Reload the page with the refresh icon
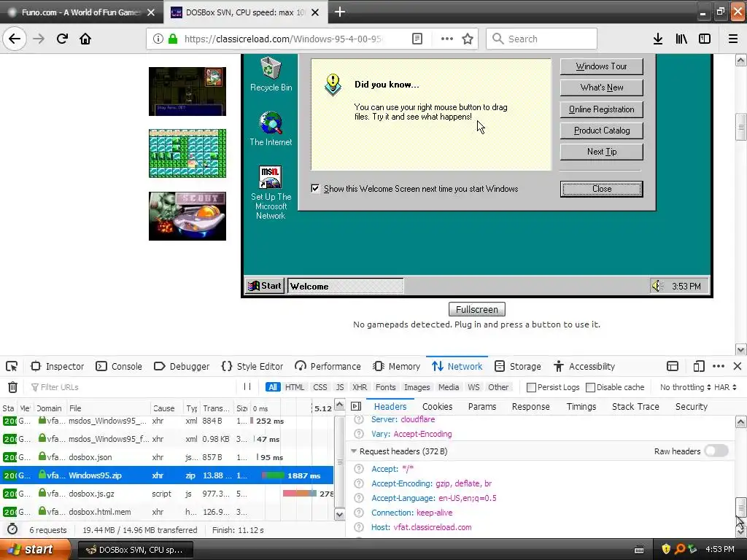Viewport: 747px width, 560px height. coord(62,39)
